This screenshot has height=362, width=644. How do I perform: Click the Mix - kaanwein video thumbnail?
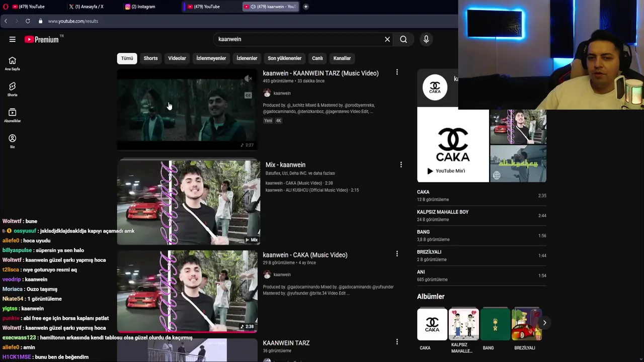pyautogui.click(x=188, y=202)
